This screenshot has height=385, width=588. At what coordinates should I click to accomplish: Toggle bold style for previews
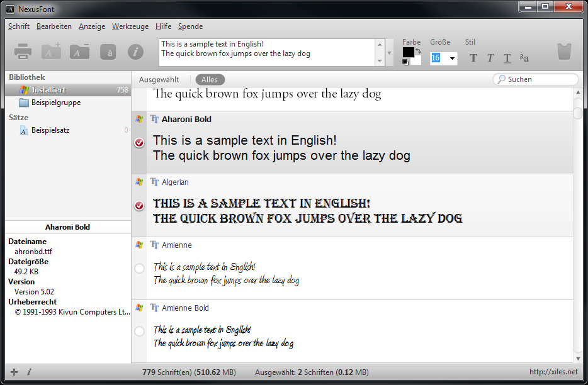click(473, 58)
